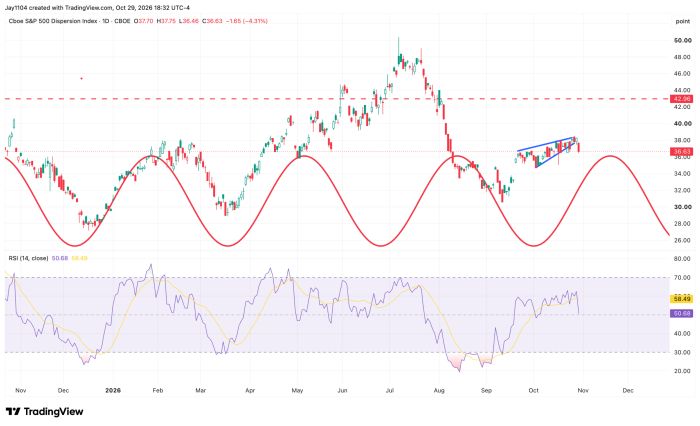Click the Sep label on time axis

pos(486,390)
